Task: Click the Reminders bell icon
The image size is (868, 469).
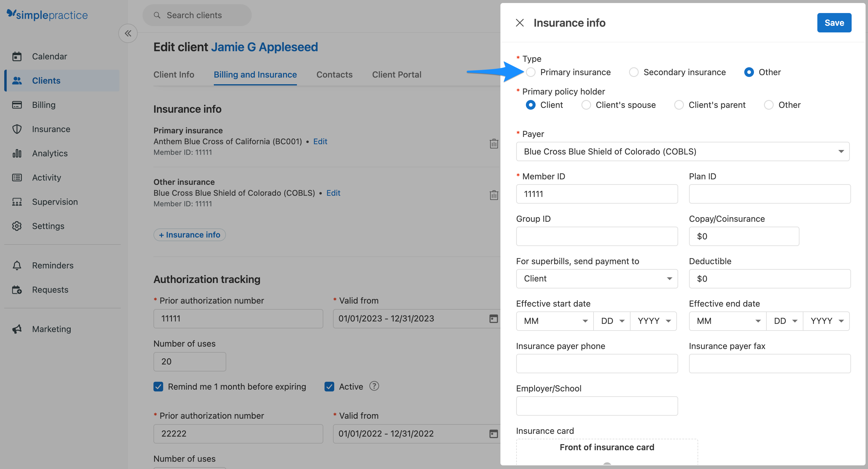Action: pyautogui.click(x=17, y=265)
